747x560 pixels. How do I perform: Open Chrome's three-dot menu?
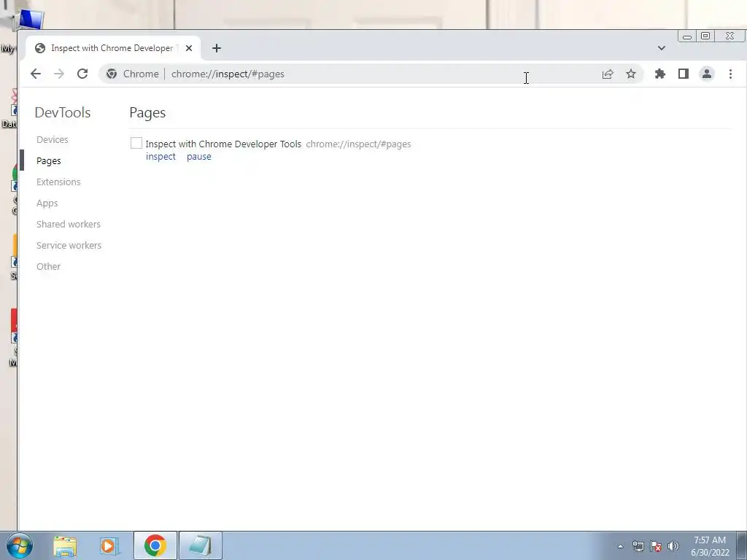pos(730,74)
